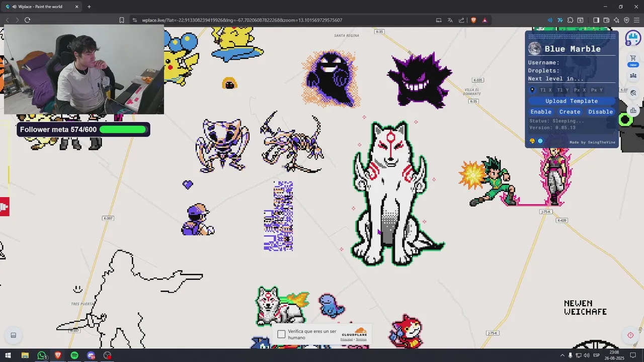
Task: Open the Cloudflare Privacidad link
Action: coord(346,339)
